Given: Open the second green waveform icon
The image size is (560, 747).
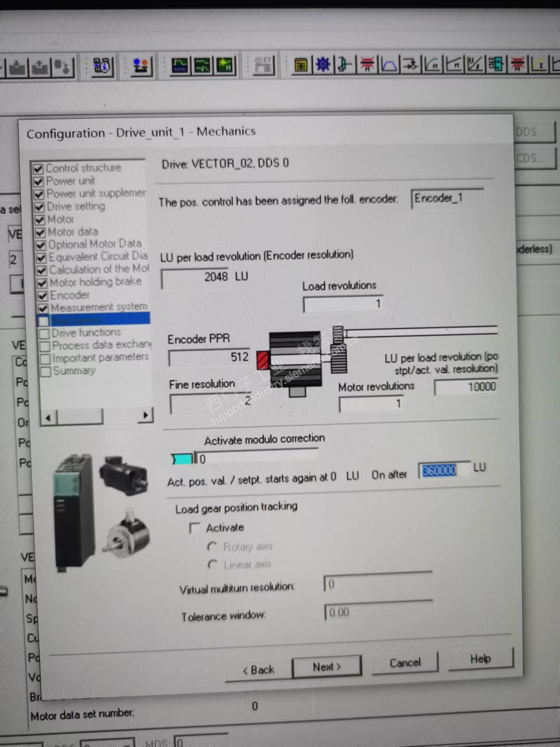Looking at the screenshot, I should tap(202, 67).
